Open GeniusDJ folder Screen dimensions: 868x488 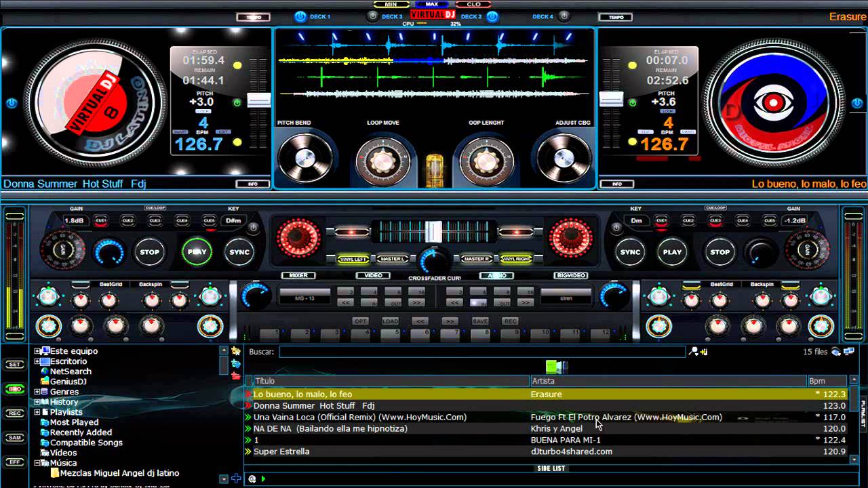pos(68,382)
